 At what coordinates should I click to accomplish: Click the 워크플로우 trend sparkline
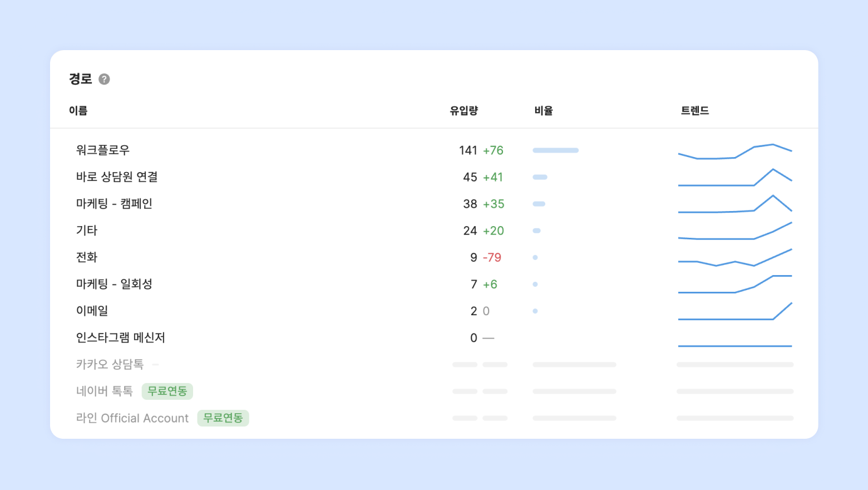[734, 151]
